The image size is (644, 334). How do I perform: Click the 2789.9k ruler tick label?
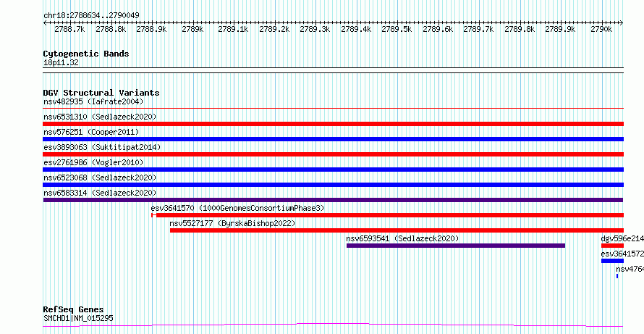[x=560, y=30]
